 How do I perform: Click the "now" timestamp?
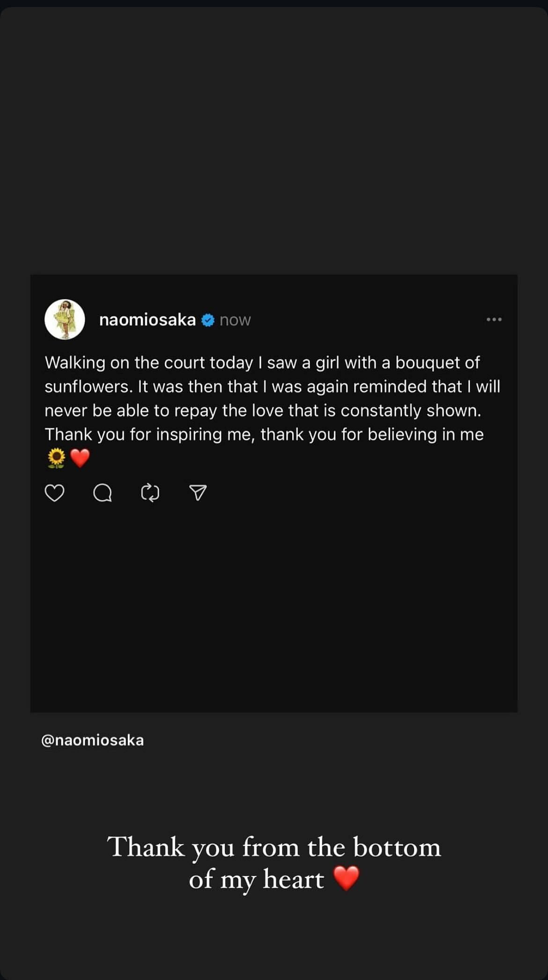pos(235,321)
